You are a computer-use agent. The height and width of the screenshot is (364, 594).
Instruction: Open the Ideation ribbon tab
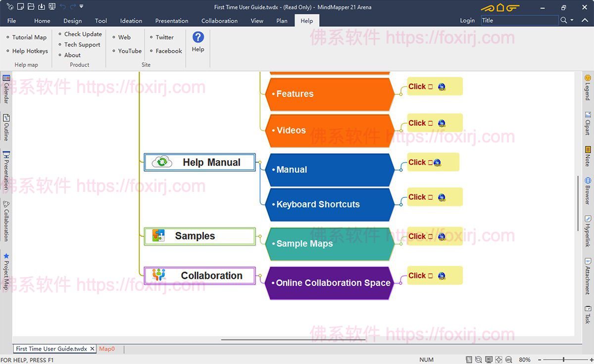[x=131, y=21]
